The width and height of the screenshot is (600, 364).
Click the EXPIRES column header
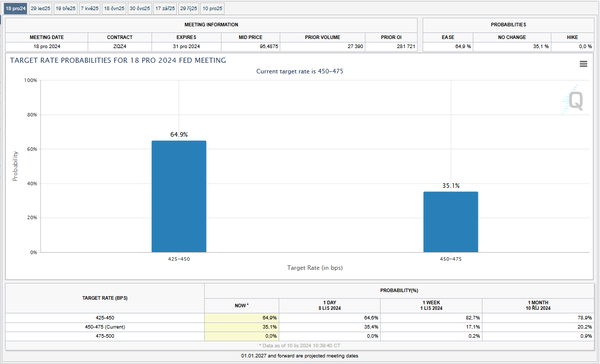point(186,37)
